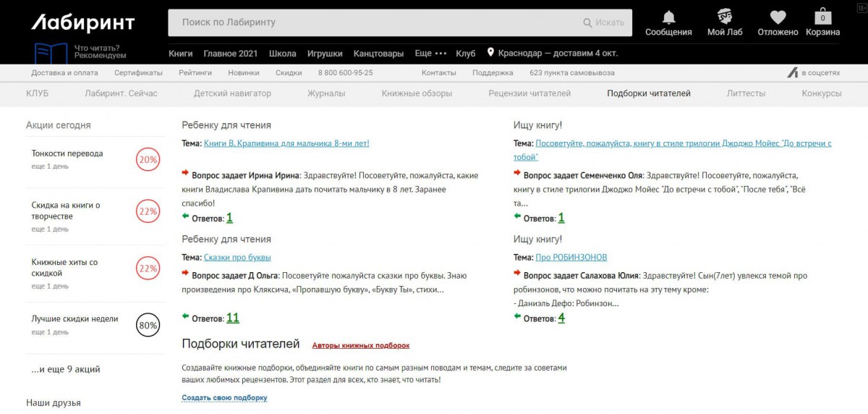Open 11 answers under Сказки про буквы
This screenshot has height=414, width=868.
(x=232, y=318)
